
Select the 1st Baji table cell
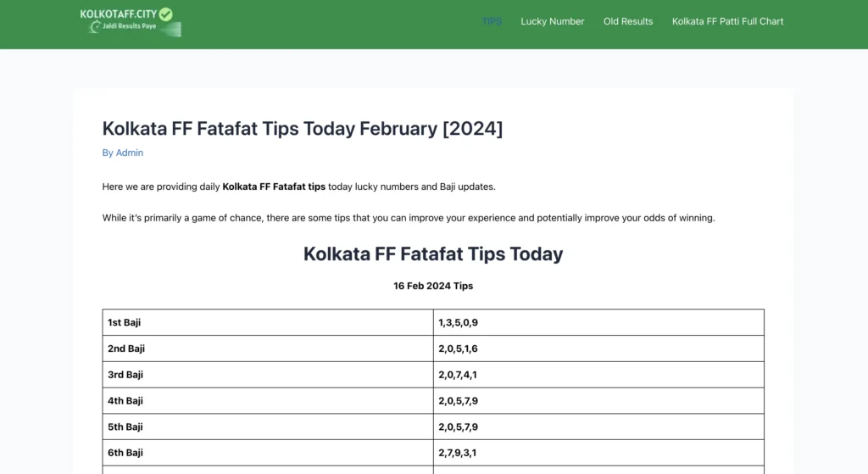point(125,322)
